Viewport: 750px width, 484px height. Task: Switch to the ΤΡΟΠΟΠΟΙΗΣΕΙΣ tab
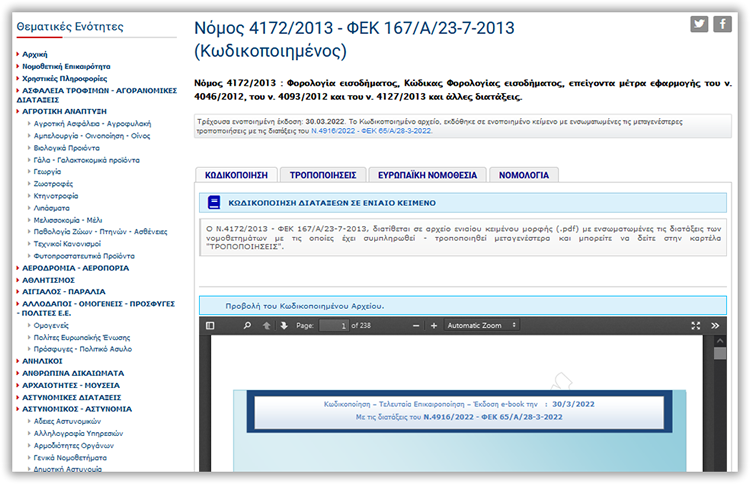(x=323, y=174)
